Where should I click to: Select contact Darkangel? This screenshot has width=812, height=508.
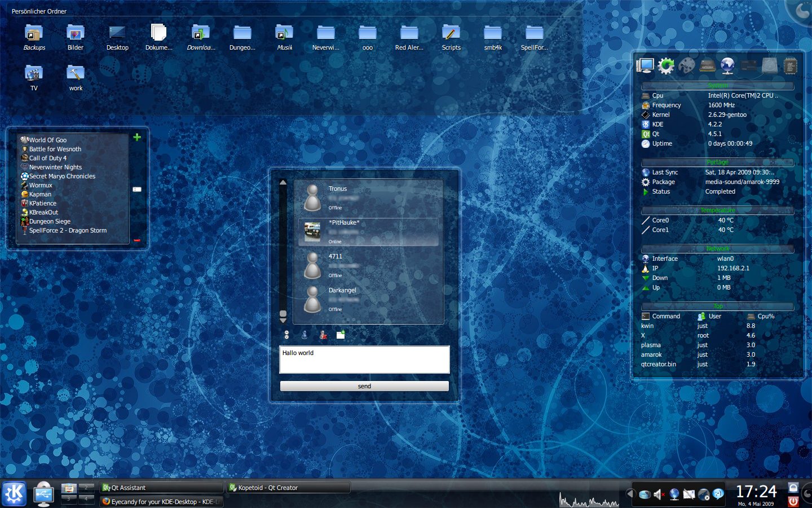(369, 299)
